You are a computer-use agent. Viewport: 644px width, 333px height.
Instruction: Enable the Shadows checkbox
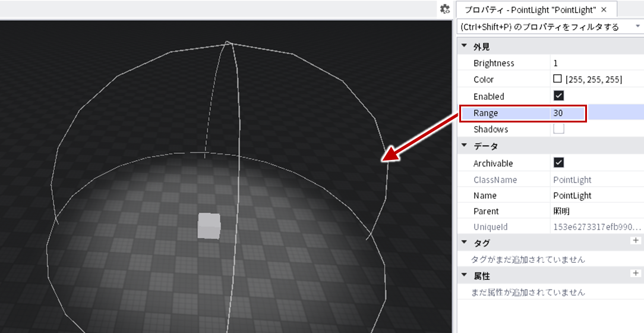tap(558, 129)
